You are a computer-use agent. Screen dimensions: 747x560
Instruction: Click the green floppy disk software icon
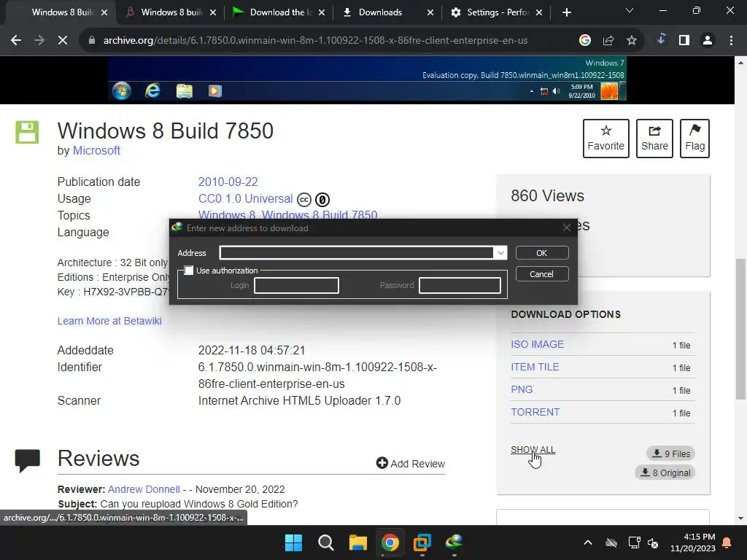pos(27,132)
